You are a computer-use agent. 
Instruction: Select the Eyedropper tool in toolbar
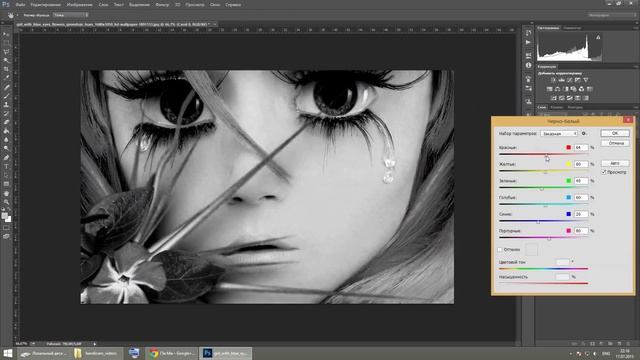6,77
